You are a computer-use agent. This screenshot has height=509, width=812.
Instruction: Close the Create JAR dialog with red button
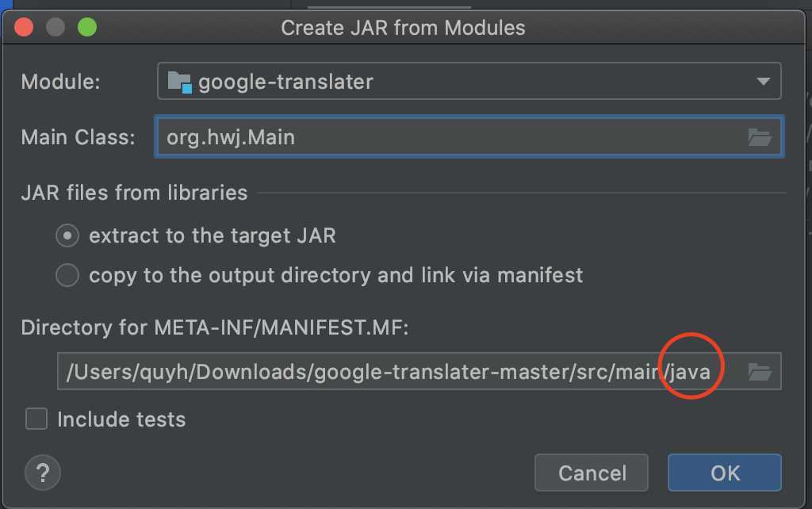click(x=24, y=28)
